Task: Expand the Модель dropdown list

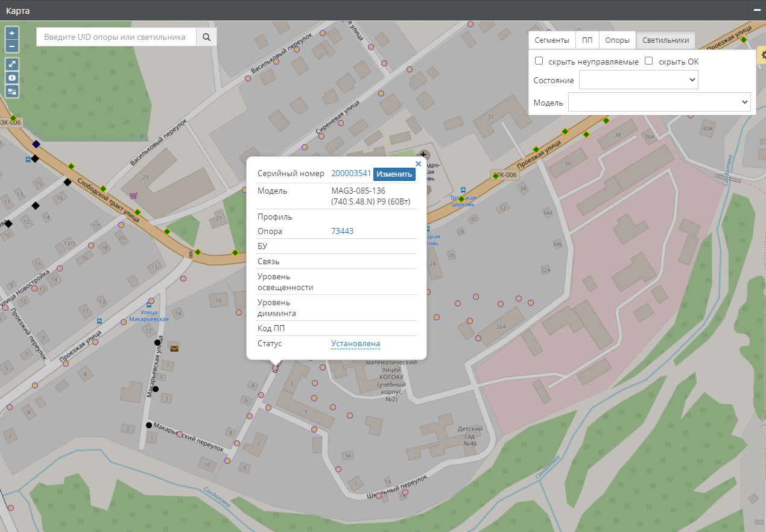Action: click(659, 102)
